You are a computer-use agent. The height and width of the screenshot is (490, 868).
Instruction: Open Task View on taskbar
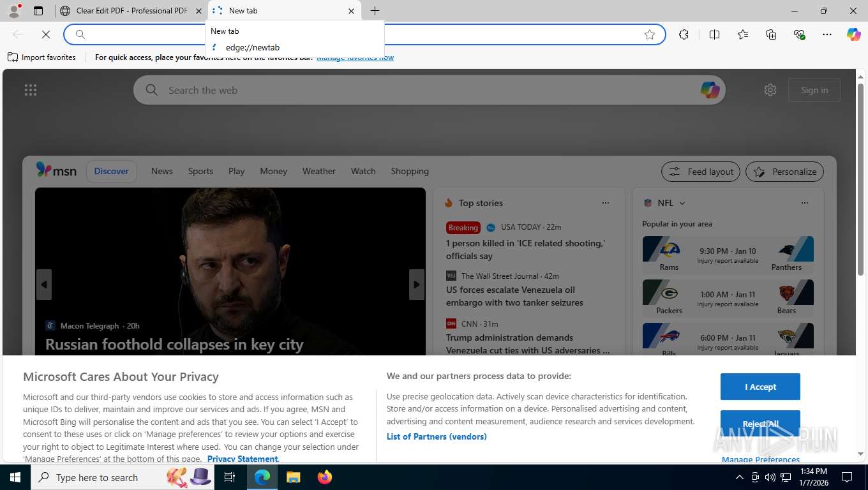(x=230, y=477)
